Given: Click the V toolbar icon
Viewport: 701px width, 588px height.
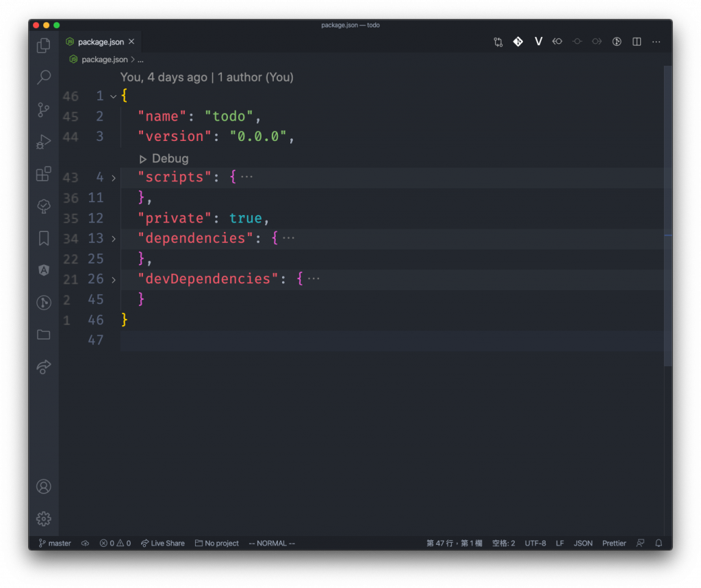Looking at the screenshot, I should point(538,42).
